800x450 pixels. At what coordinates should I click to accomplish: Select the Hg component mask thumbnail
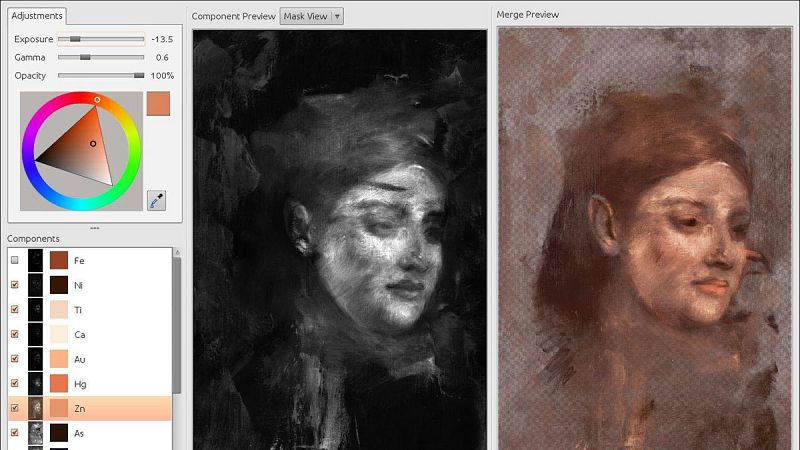point(35,384)
